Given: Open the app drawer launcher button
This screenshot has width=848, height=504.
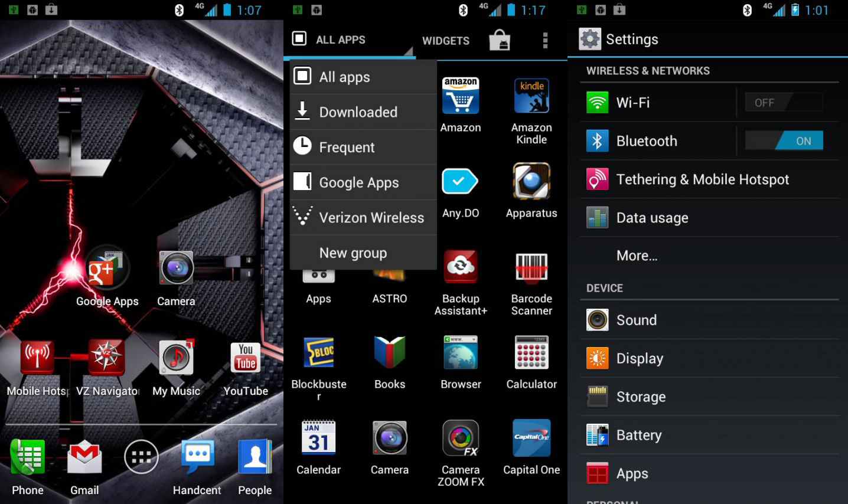Looking at the screenshot, I should pyautogui.click(x=141, y=457).
